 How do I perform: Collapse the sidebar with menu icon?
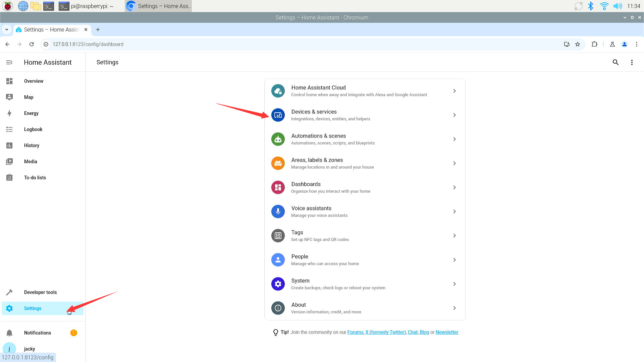[9, 62]
